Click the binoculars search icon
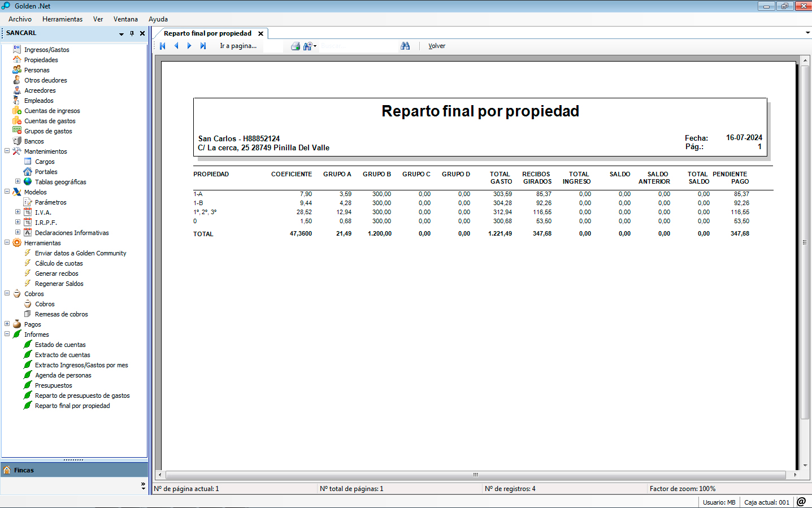Image resolution: width=812 pixels, height=508 pixels. [x=405, y=46]
